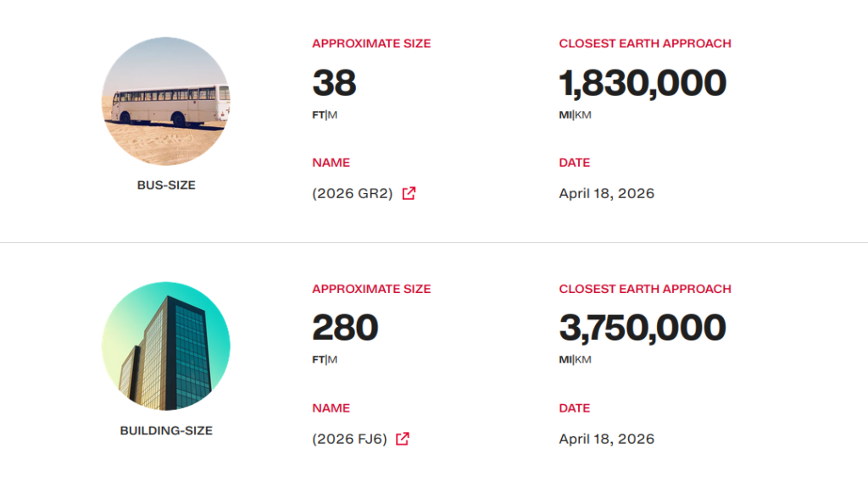Switch 3,750,000 distance to KM

coord(583,360)
